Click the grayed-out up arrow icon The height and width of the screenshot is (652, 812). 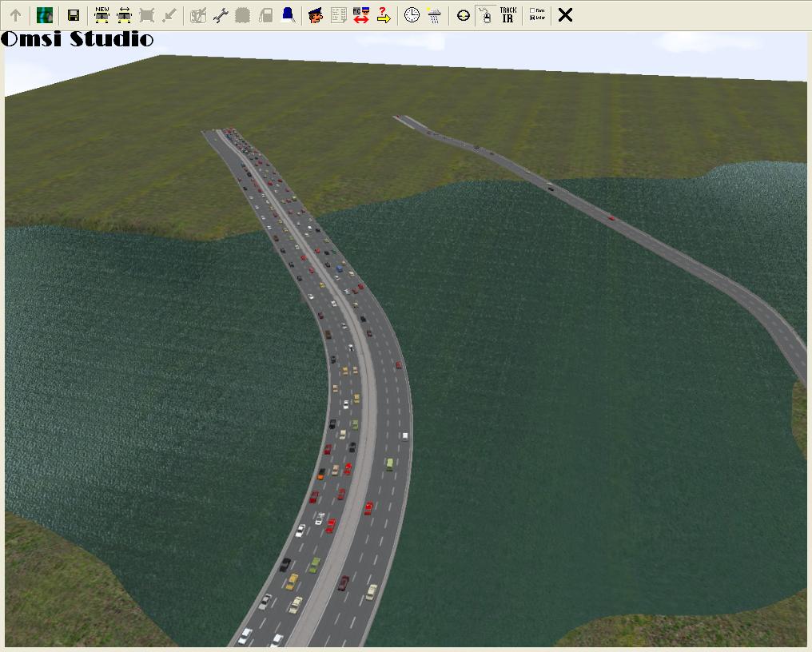tap(15, 15)
